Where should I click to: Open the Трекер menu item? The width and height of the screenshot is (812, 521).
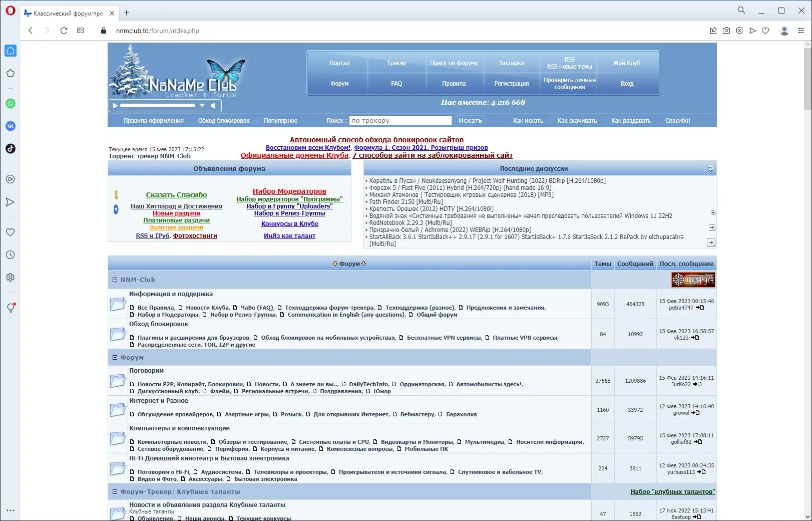(396, 63)
